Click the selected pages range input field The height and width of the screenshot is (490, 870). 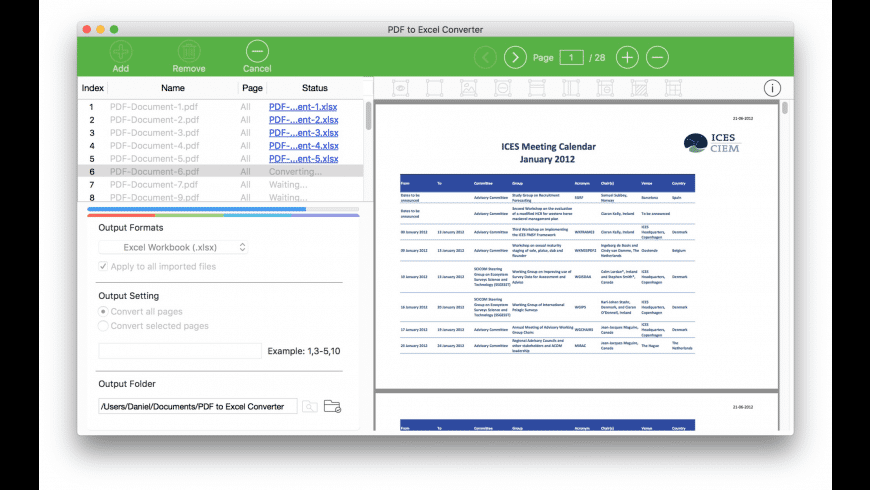click(180, 351)
